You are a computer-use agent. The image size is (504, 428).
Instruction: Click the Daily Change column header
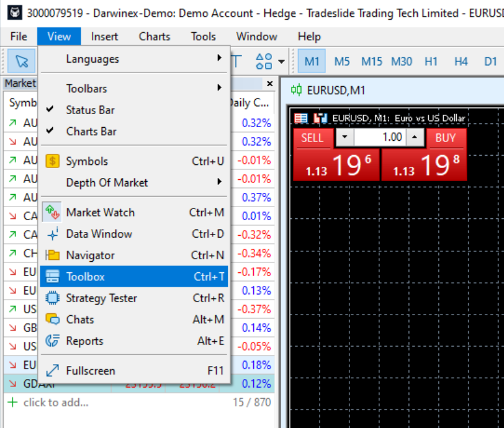coord(250,103)
